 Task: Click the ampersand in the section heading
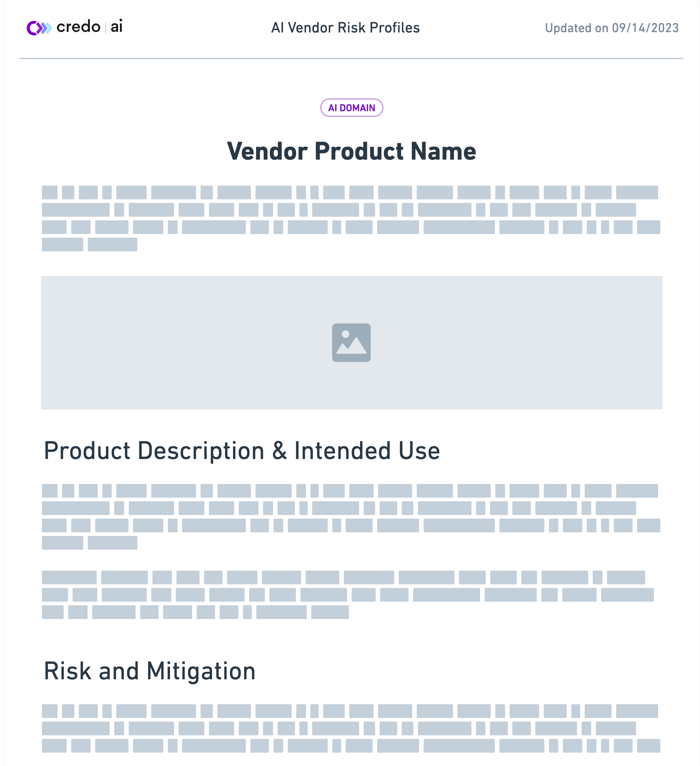tap(279, 451)
